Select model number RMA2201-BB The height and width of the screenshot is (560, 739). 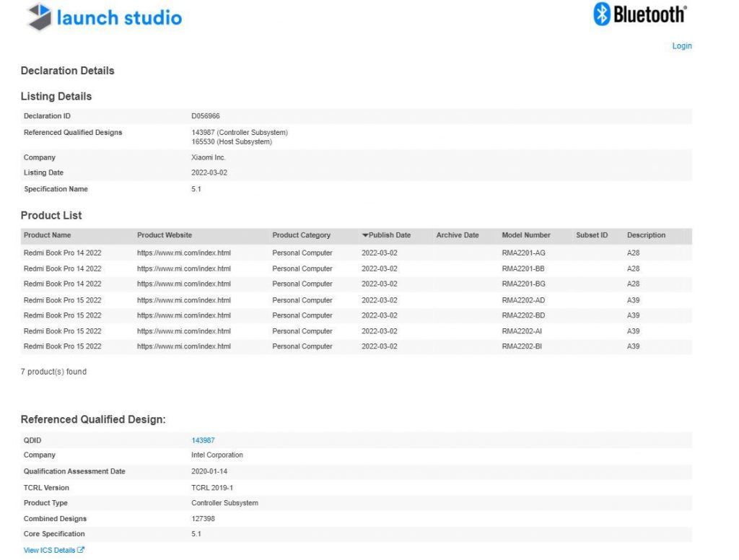(523, 268)
